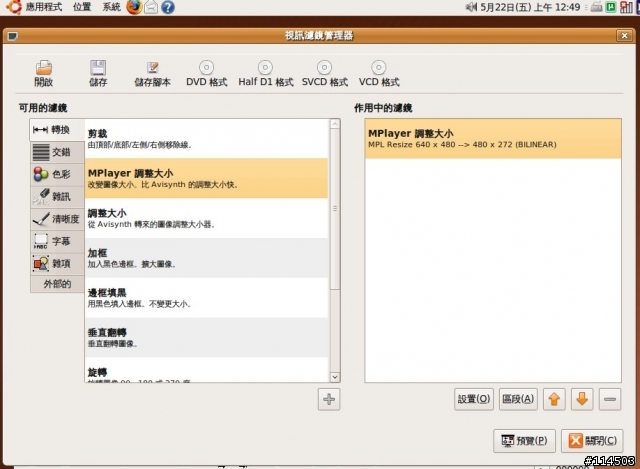Select MPlayer 調整大小 in available filters
The height and width of the screenshot is (469, 640).
[x=207, y=178]
